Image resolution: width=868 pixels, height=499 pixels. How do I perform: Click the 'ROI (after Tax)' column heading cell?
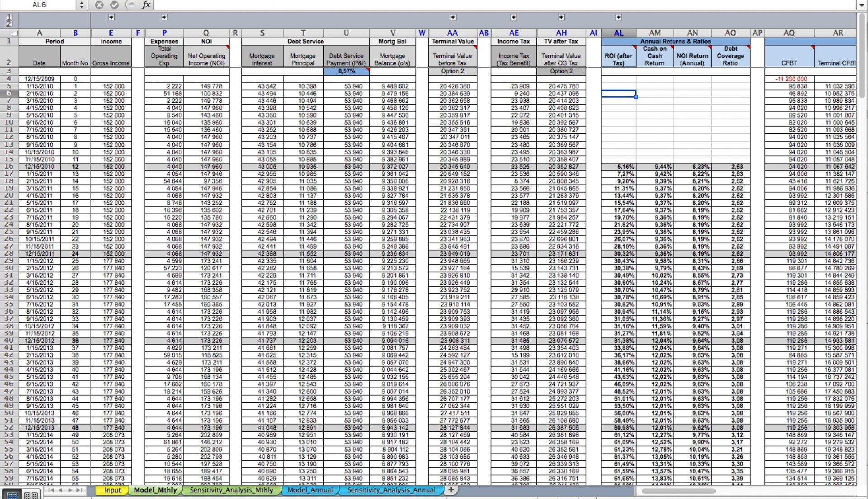tap(618, 56)
